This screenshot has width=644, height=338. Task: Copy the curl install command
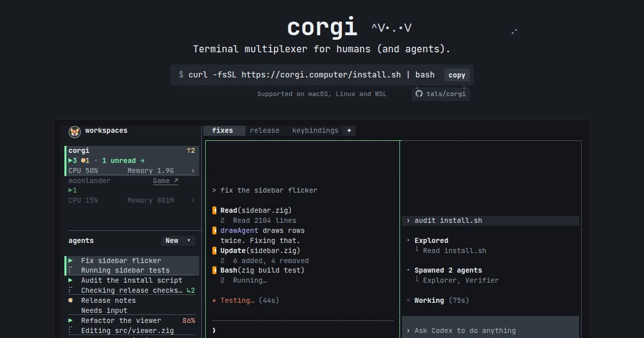[456, 75]
